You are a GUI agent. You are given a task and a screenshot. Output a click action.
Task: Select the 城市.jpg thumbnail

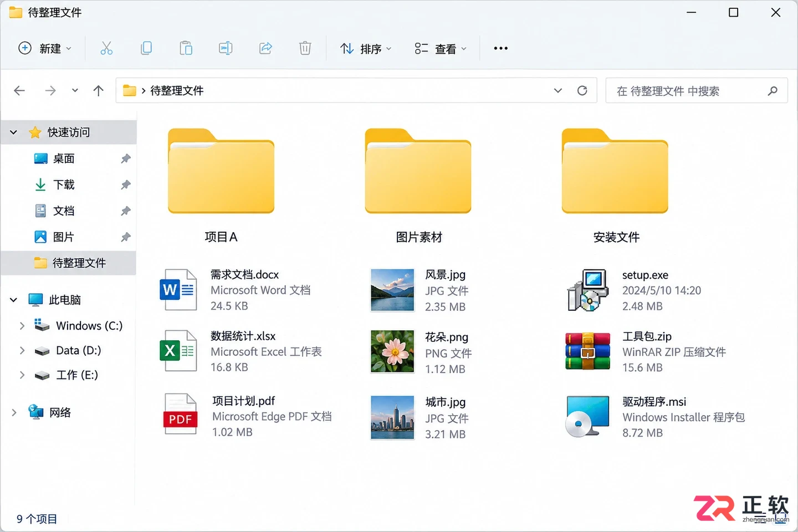point(392,417)
